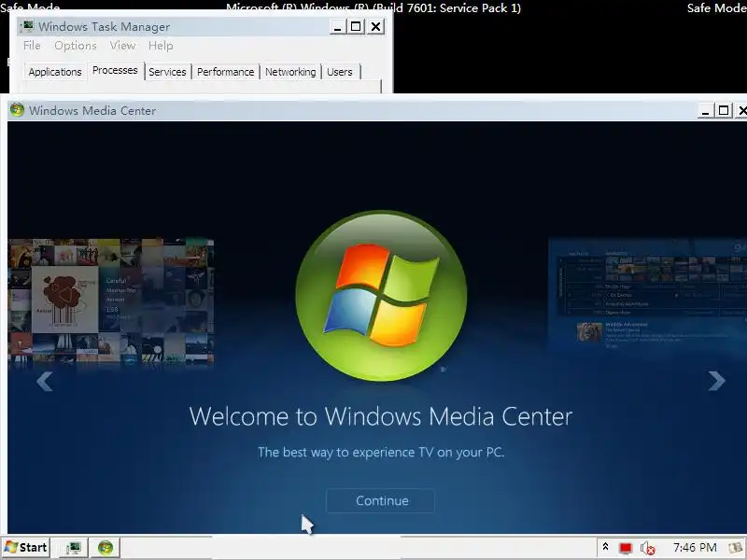This screenshot has width=747, height=560.
Task: Click the 7:46 PM clock
Action: (694, 548)
